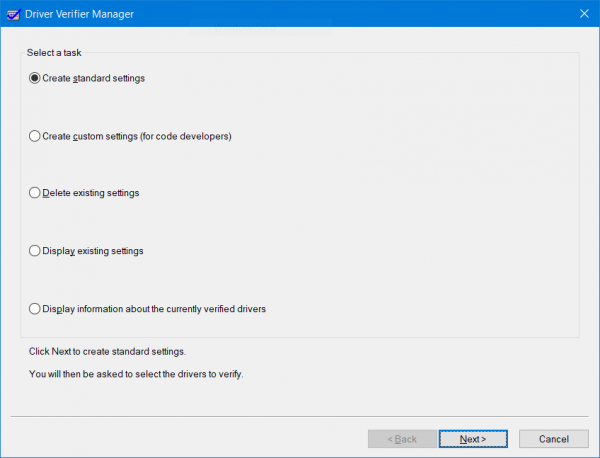Click the "Select a task" group heading

point(53,51)
